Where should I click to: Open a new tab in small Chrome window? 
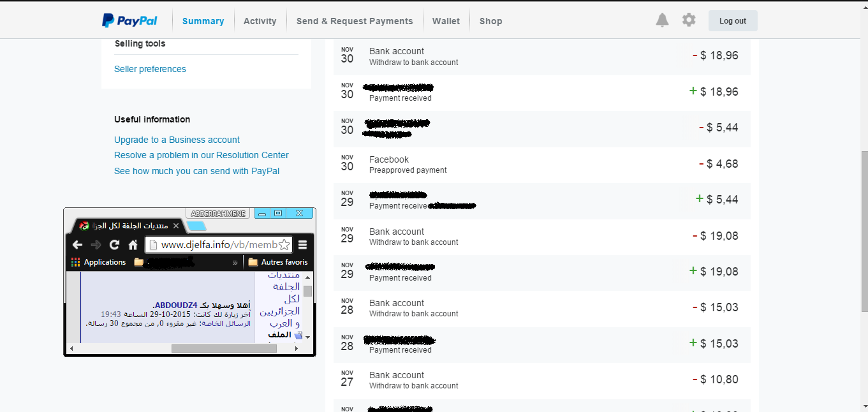point(197,226)
